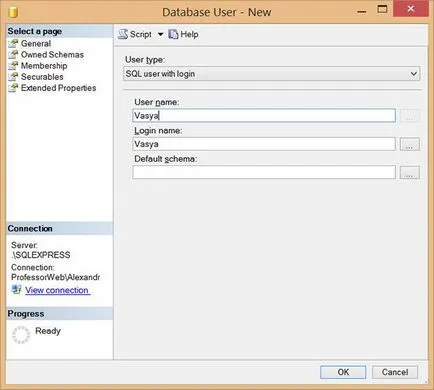
Task: Click the Extended Properties page icon
Action: click(x=13, y=88)
